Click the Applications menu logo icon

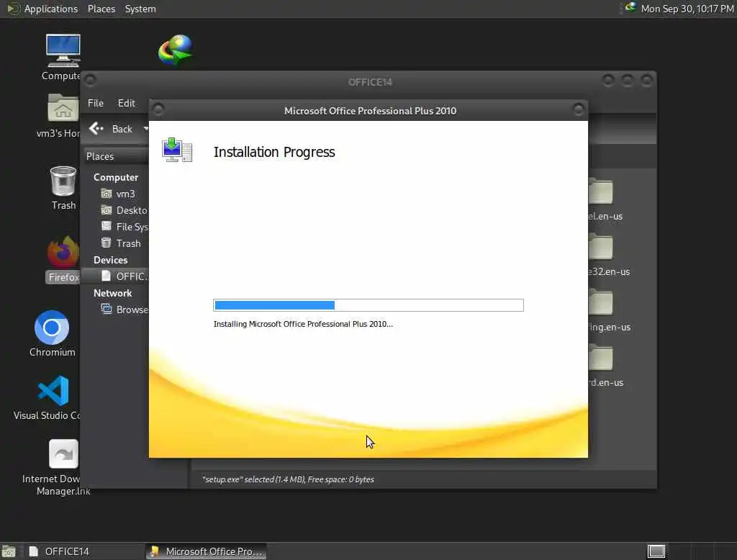tap(14, 9)
